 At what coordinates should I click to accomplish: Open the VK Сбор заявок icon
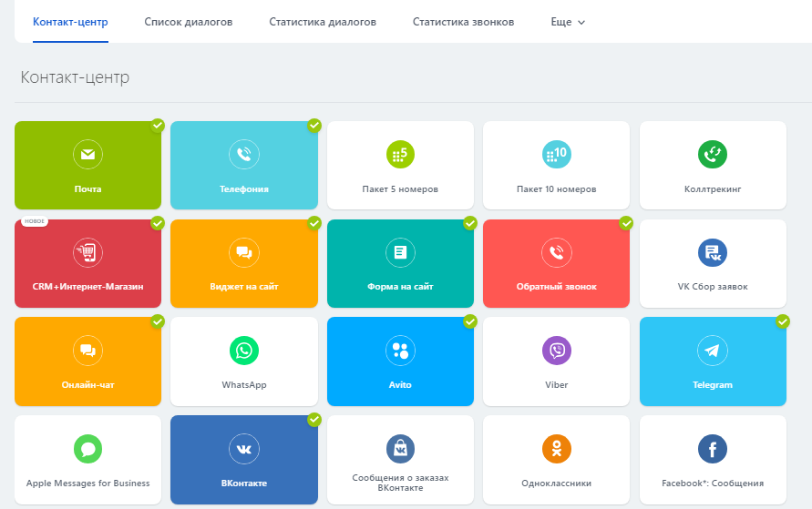coord(713,252)
